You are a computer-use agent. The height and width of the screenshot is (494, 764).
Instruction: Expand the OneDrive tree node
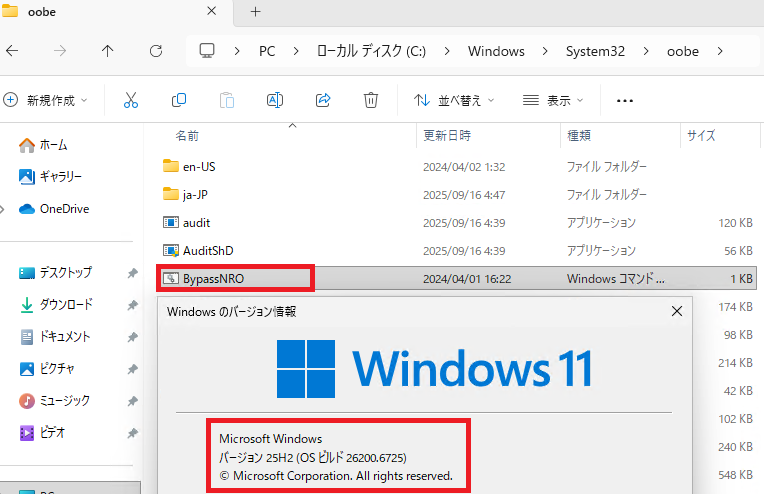[4, 209]
